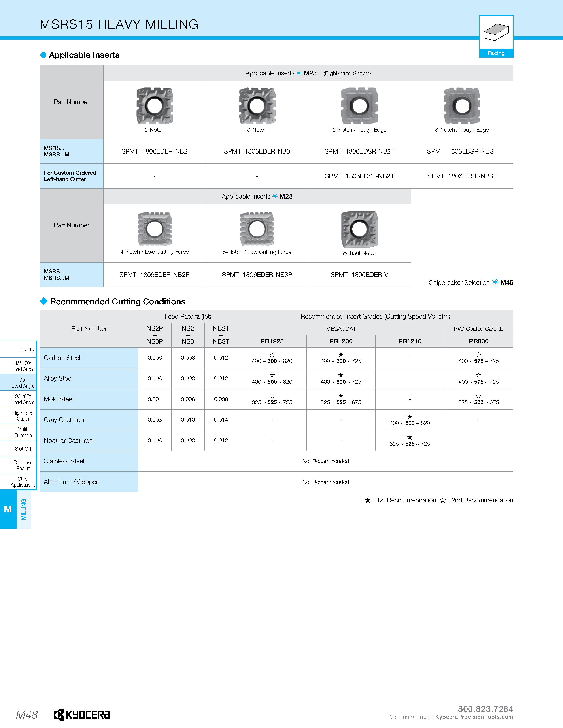Click the blue bullet icon beside Applicable Inserts heading
The image size is (563, 728).
43,55
